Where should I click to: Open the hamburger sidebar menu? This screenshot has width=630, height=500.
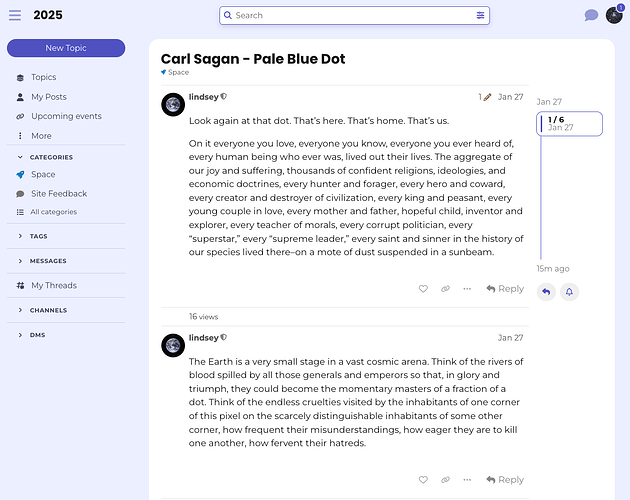(x=15, y=15)
